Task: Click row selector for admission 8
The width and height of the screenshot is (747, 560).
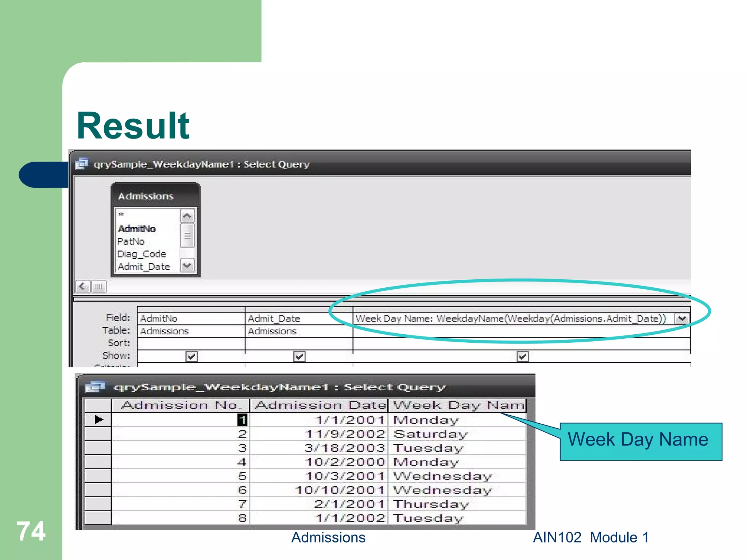Action: point(98,518)
